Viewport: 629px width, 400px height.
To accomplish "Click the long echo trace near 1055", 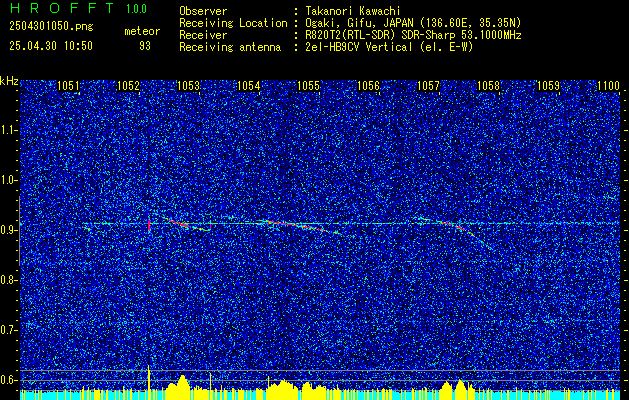I will tap(303, 226).
